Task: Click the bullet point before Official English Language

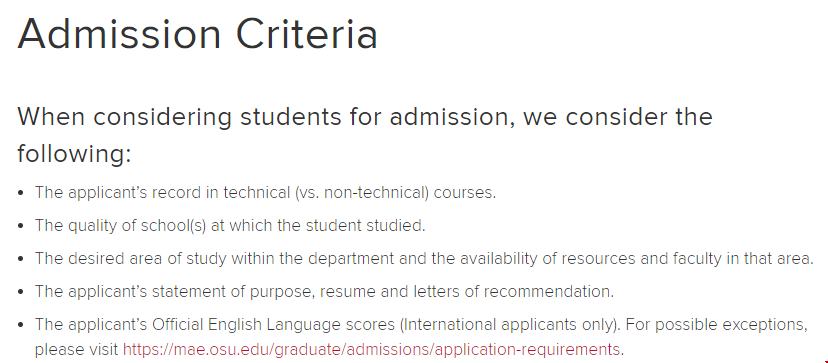Action: (21, 325)
